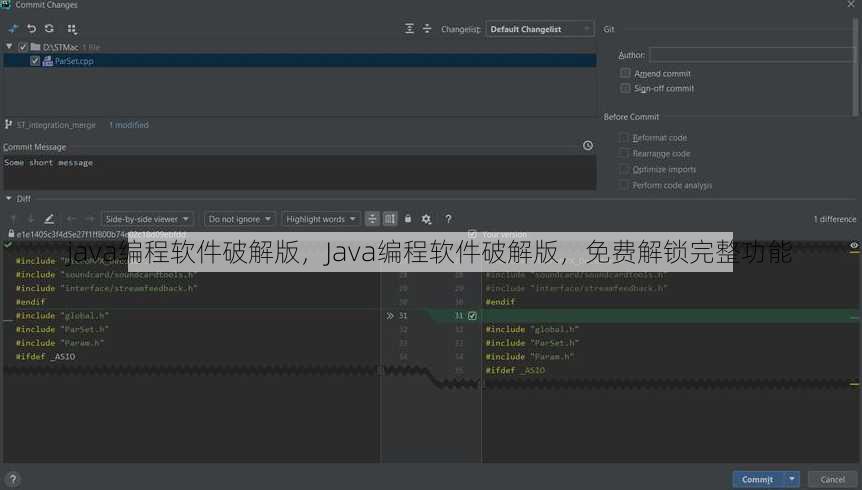Click the D:\STMac folder name
Viewport: 862px width, 490px height.
tap(60, 47)
